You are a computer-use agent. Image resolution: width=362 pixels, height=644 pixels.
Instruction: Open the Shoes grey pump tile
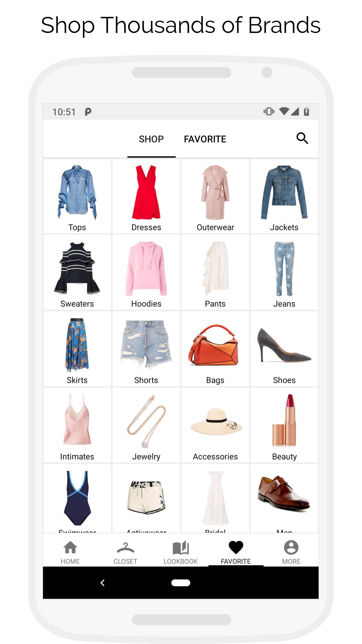pos(284,349)
